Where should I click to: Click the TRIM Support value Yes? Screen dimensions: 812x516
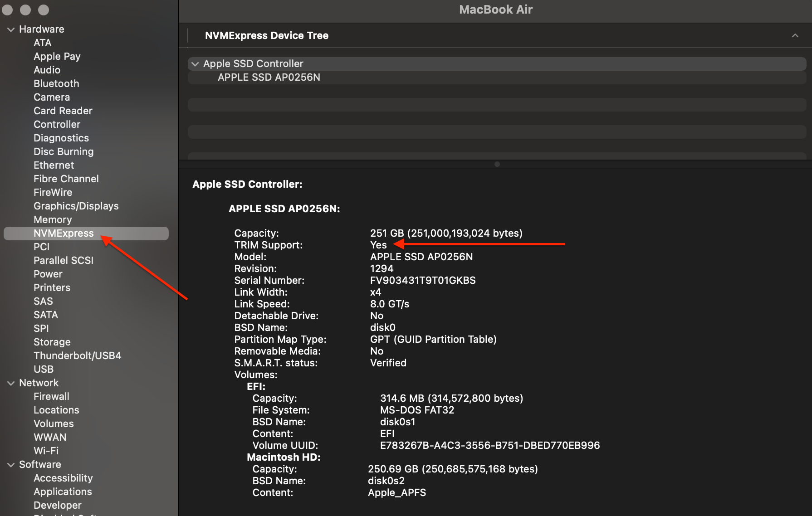(x=378, y=245)
